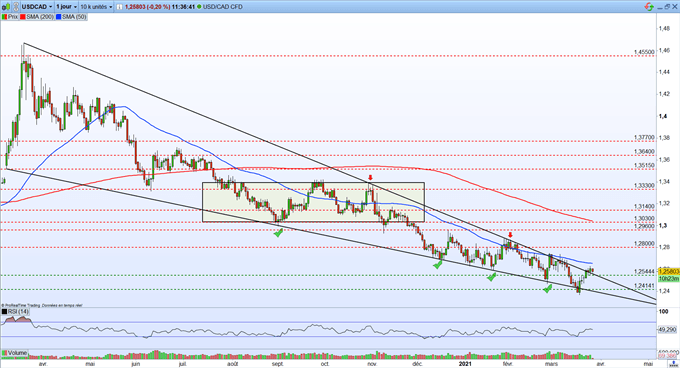Click the 'USD/CAD CFD' instrument name
This screenshot has width=680, height=368.
(222, 7)
